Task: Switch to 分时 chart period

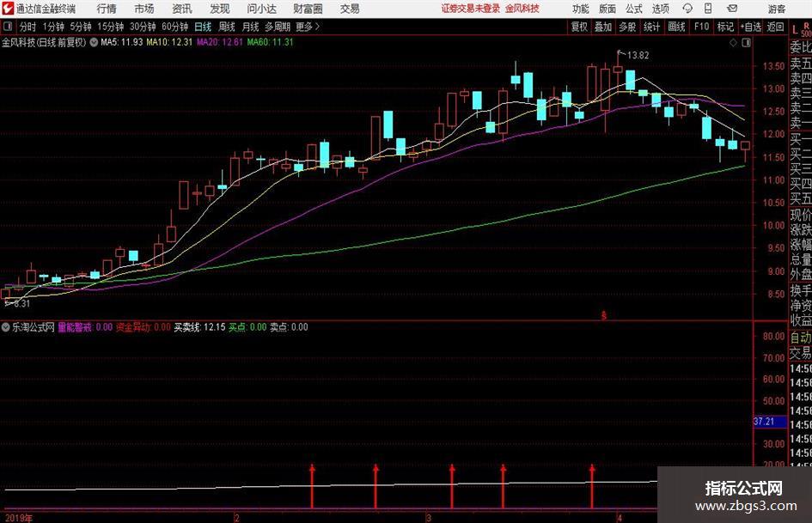Action: (28, 27)
